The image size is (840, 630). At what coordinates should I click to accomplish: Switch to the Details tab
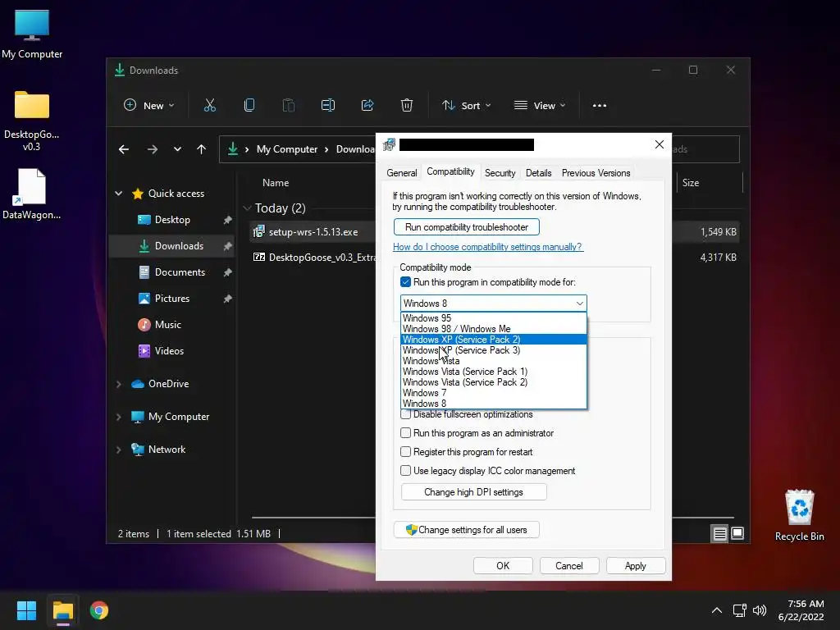(x=538, y=173)
